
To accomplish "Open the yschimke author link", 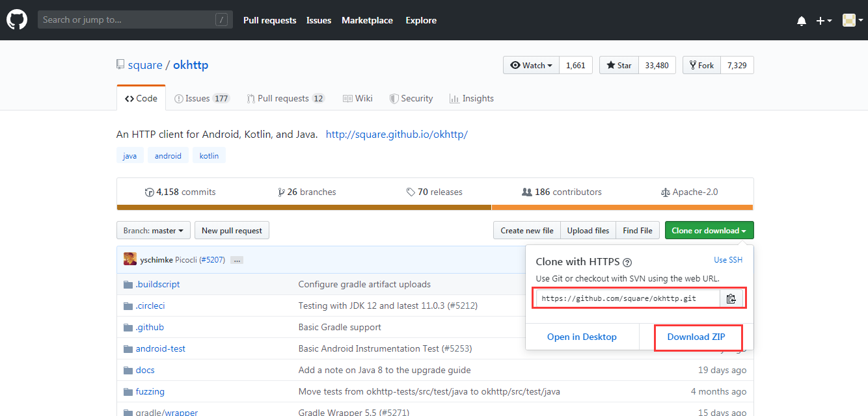I will point(156,259).
